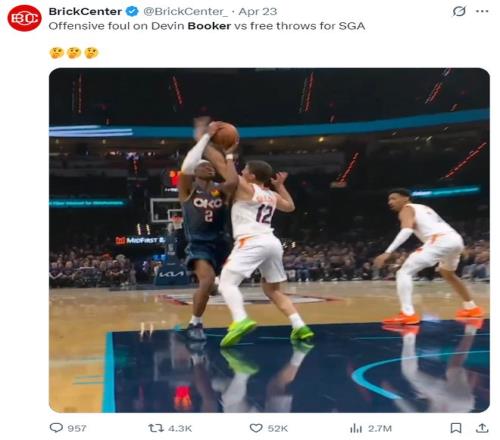The width and height of the screenshot is (500, 440).
Task: Open the view analytics bar chart icon
Action: coord(356,428)
